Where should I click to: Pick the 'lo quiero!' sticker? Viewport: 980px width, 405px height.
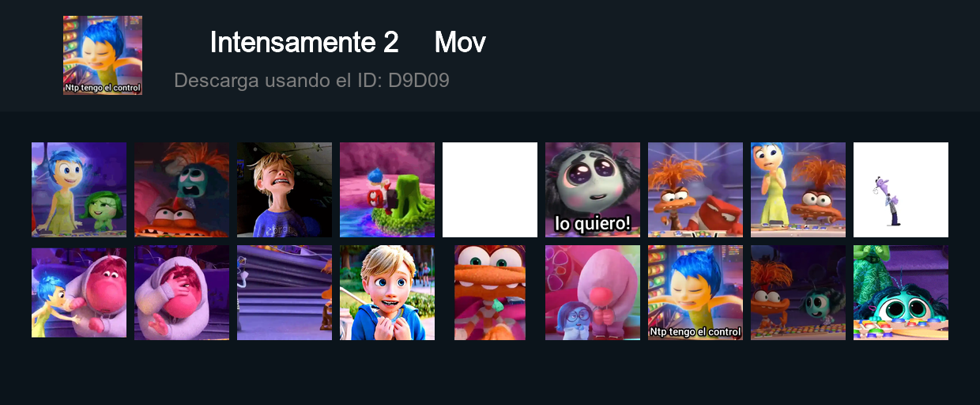coord(593,190)
